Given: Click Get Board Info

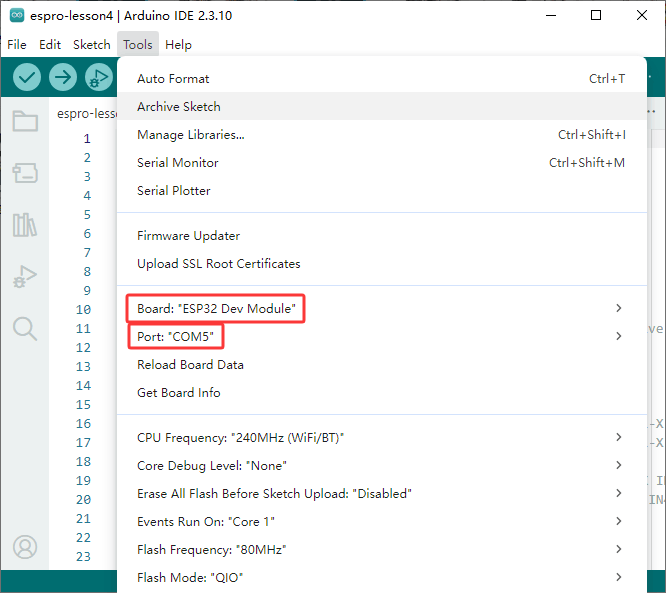Looking at the screenshot, I should (381, 393).
